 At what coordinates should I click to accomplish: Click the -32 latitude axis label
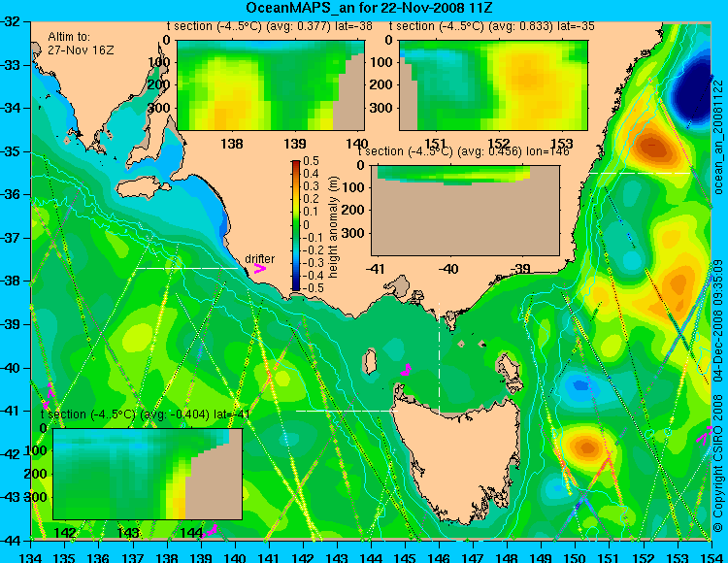11,21
